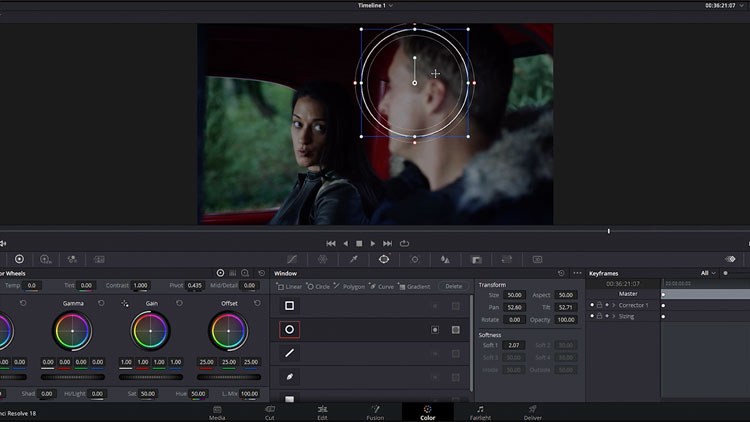Open the Qualifier eyedropper palette
Image resolution: width=750 pixels, height=422 pixels.
pyautogui.click(x=353, y=259)
